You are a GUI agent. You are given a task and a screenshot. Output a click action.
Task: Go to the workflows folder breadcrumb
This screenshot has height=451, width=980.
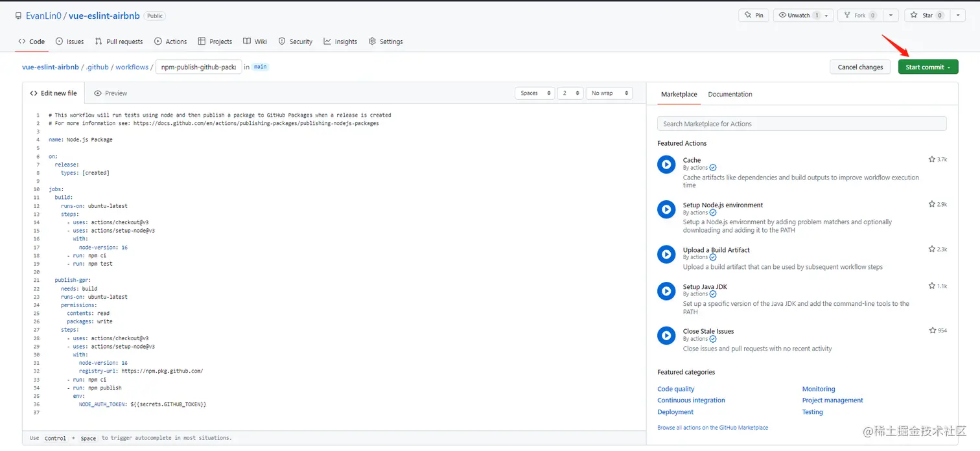coord(132,67)
